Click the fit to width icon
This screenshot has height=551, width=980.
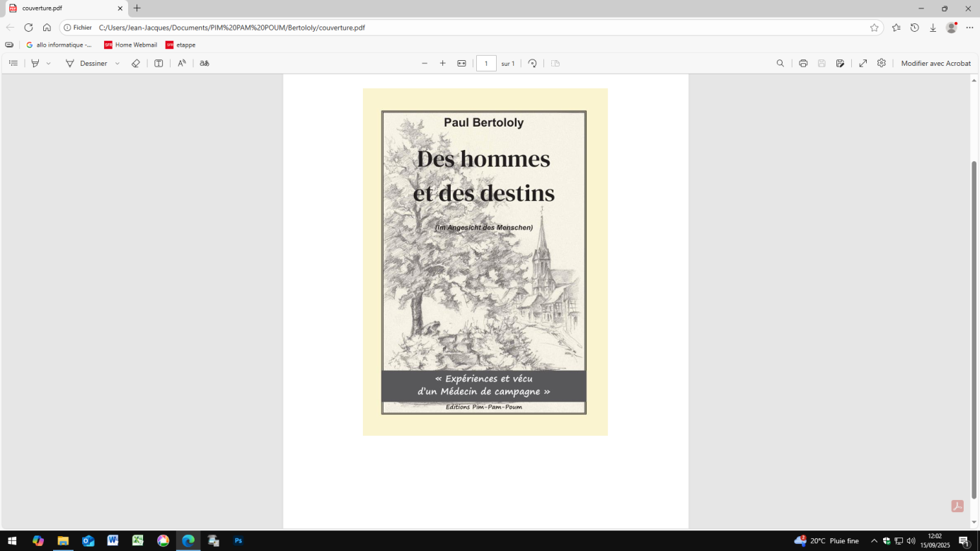461,63
